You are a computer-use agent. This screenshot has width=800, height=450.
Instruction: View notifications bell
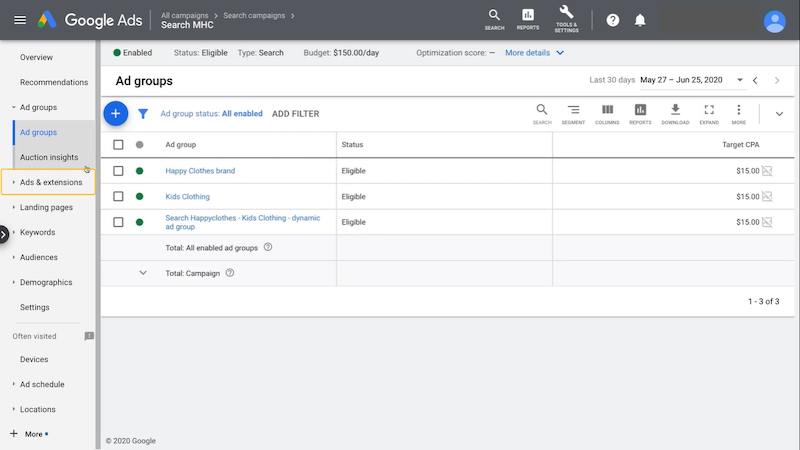click(640, 20)
